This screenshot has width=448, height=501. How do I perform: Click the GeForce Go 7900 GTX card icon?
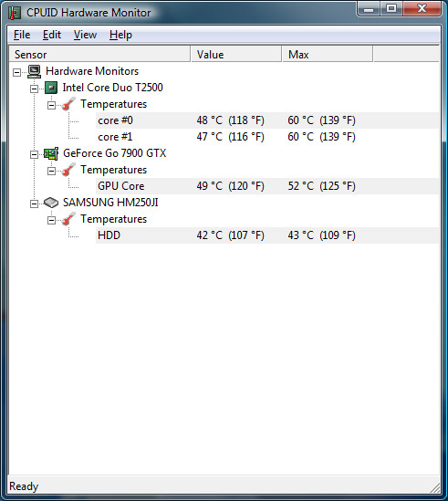[x=51, y=153]
